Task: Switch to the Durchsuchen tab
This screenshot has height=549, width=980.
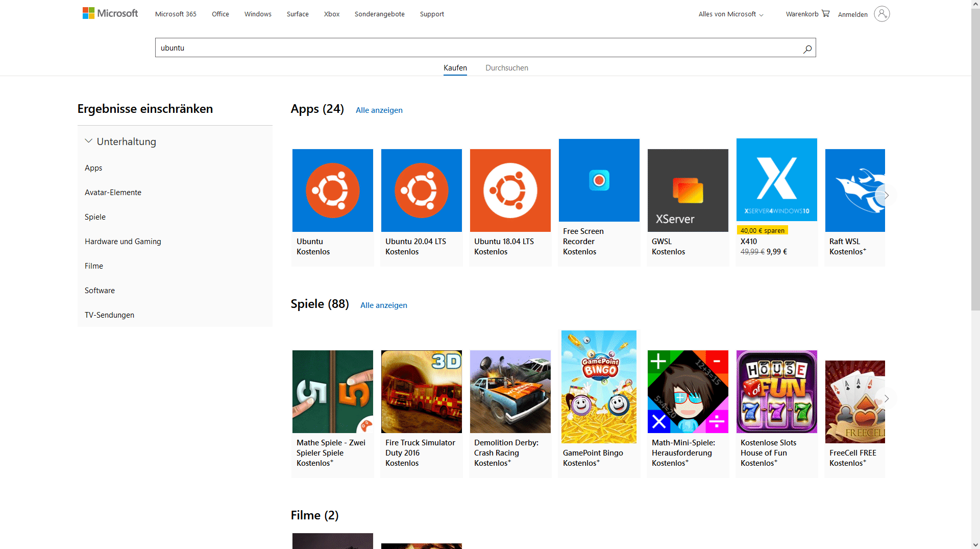Action: 506,68
